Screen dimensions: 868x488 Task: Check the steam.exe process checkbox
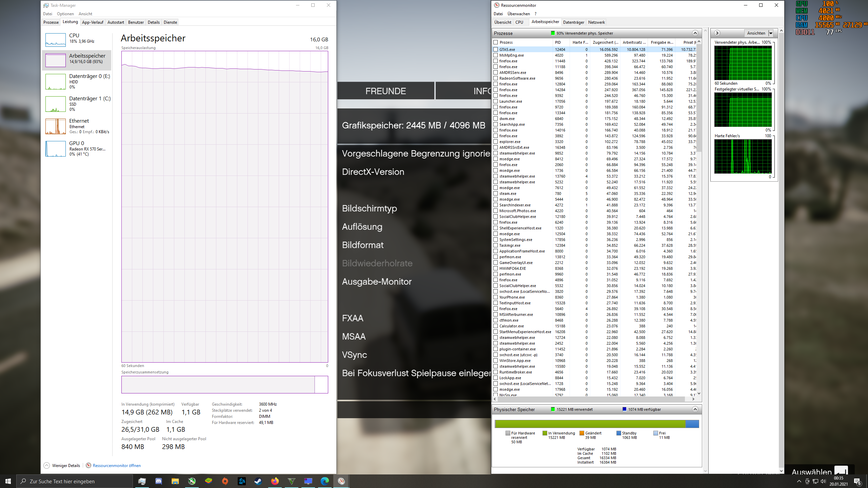click(x=496, y=194)
